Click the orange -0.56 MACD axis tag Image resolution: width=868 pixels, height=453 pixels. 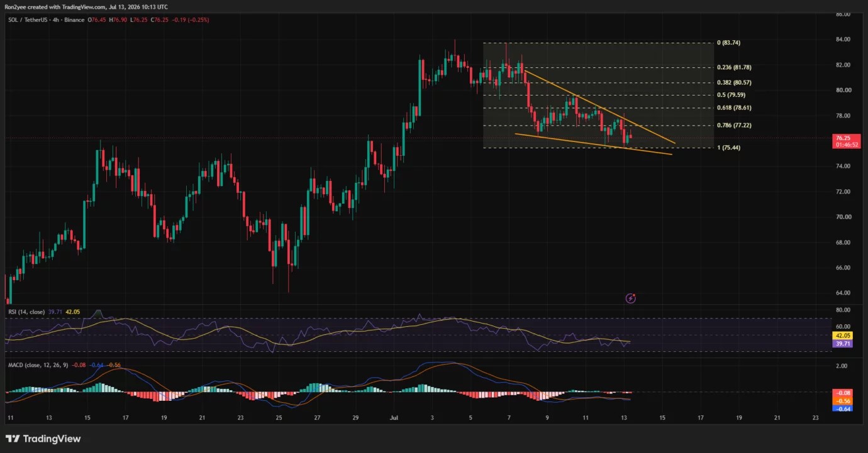pyautogui.click(x=843, y=400)
